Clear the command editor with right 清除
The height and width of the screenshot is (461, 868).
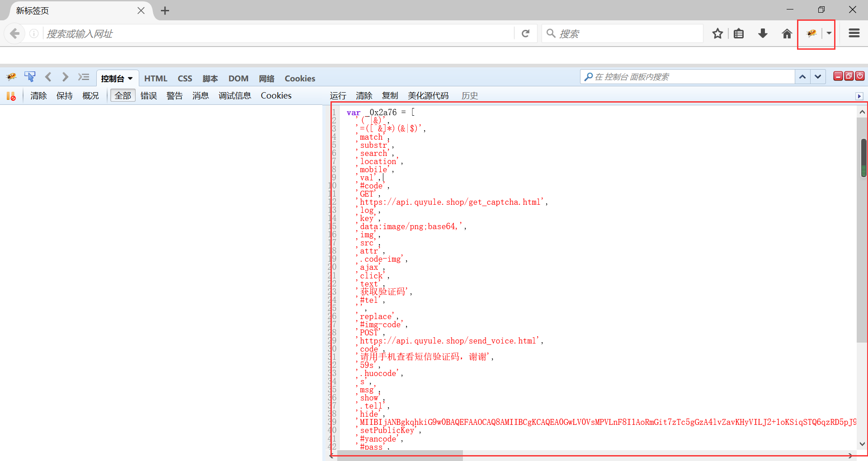point(364,96)
